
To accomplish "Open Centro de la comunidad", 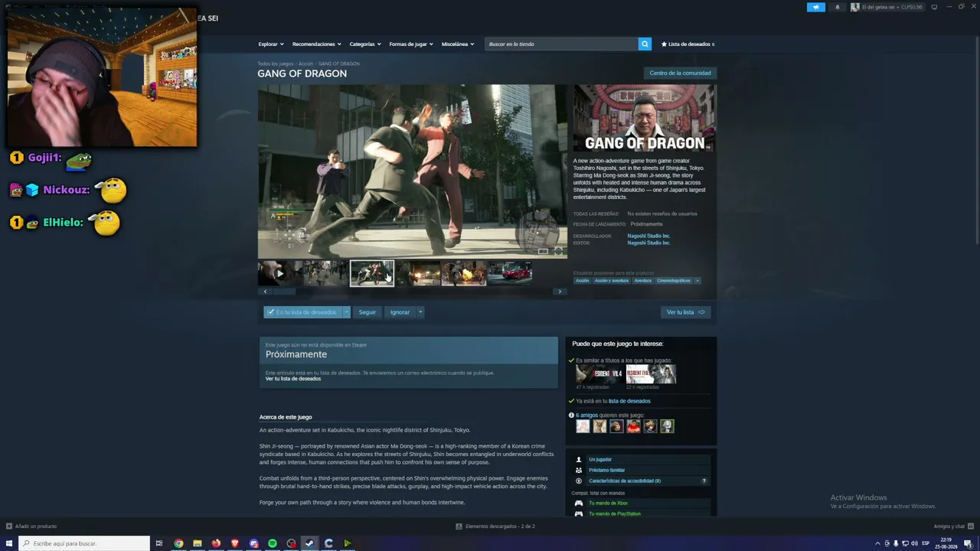I will pyautogui.click(x=680, y=73).
